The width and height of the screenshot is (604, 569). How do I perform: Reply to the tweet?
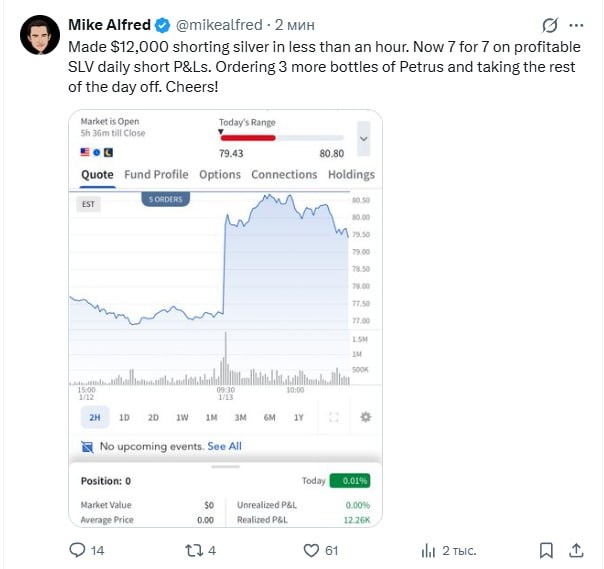pos(78,550)
